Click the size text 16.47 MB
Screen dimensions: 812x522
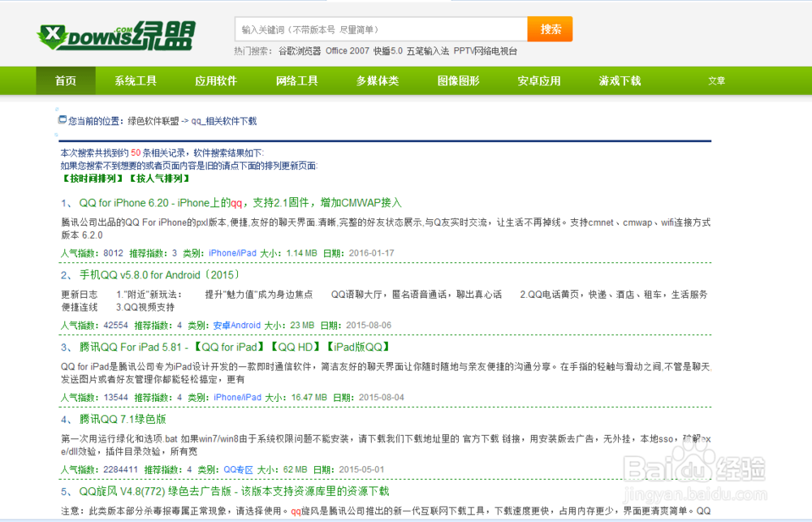point(309,397)
